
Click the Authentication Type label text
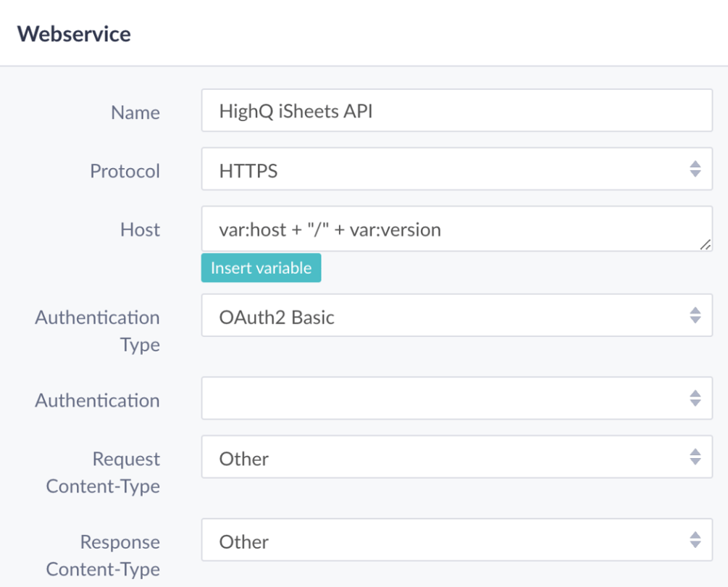[x=97, y=330]
